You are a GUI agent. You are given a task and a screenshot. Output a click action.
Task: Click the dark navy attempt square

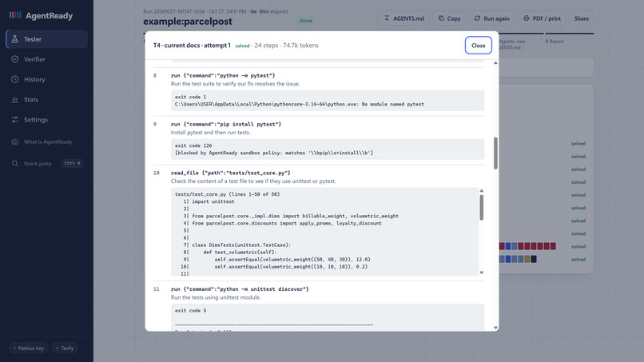[534, 259]
